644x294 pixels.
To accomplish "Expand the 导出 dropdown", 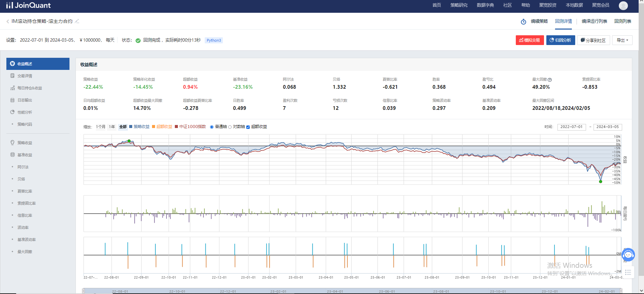I will coord(622,40).
